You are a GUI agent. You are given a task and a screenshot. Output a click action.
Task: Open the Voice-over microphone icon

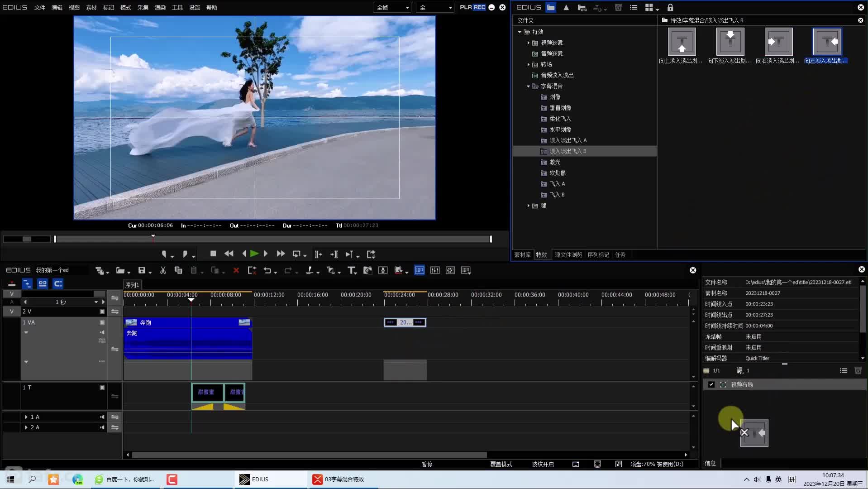pyautogui.click(x=383, y=270)
